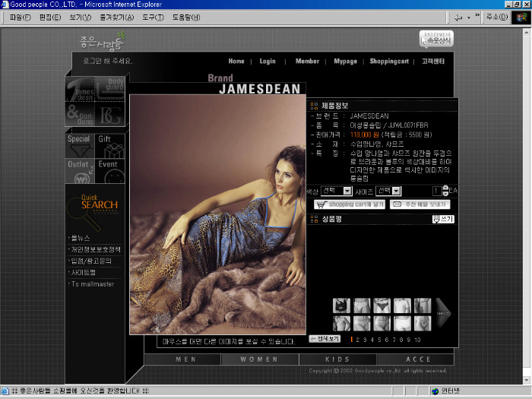Open the Mypage link
Screen dimensions: 532x399
[x=345, y=61]
